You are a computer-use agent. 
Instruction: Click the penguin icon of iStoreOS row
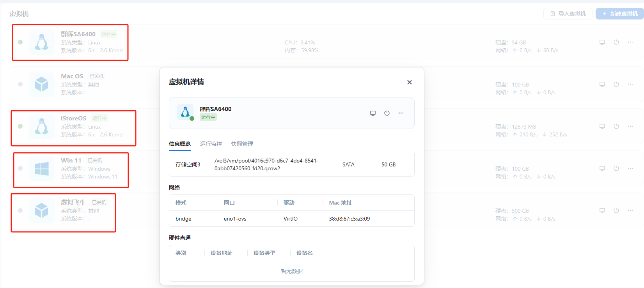(x=42, y=126)
